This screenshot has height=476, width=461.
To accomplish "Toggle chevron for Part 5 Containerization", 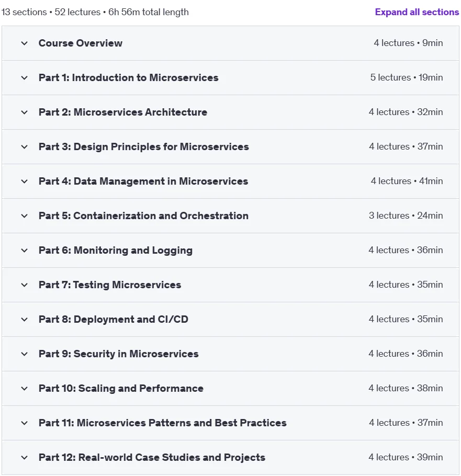I will pos(24,216).
